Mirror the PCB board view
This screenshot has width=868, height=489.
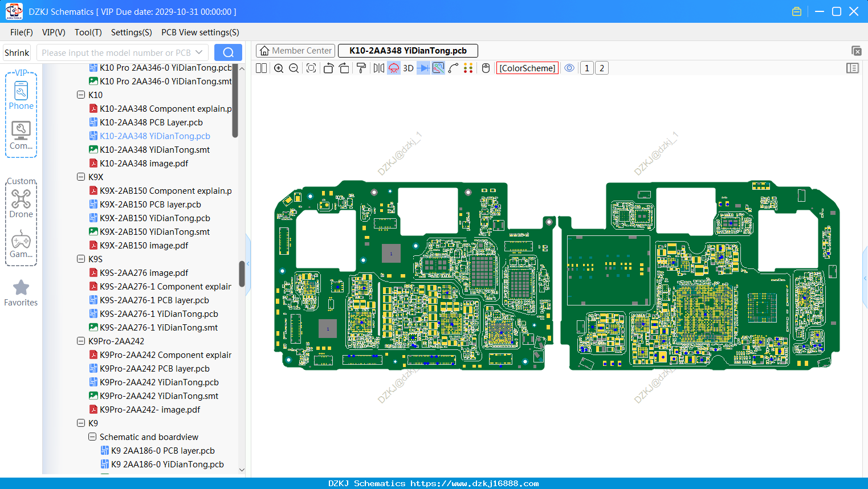pyautogui.click(x=379, y=68)
